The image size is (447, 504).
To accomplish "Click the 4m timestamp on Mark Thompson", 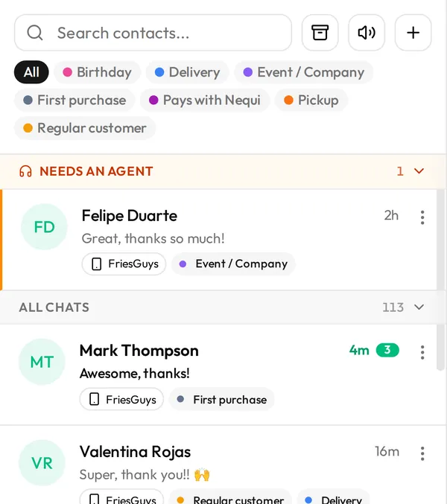I will [359, 350].
